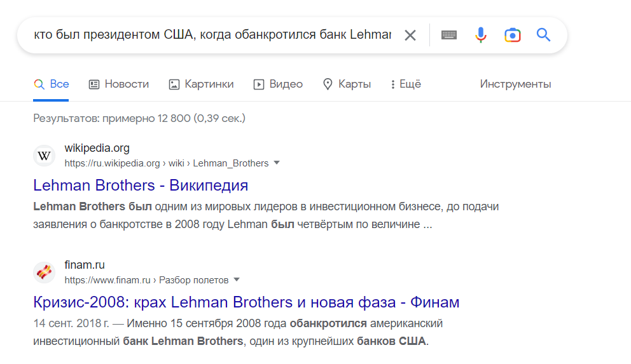Clear the search query with X icon
Screen dimensions: 631x364
point(410,36)
